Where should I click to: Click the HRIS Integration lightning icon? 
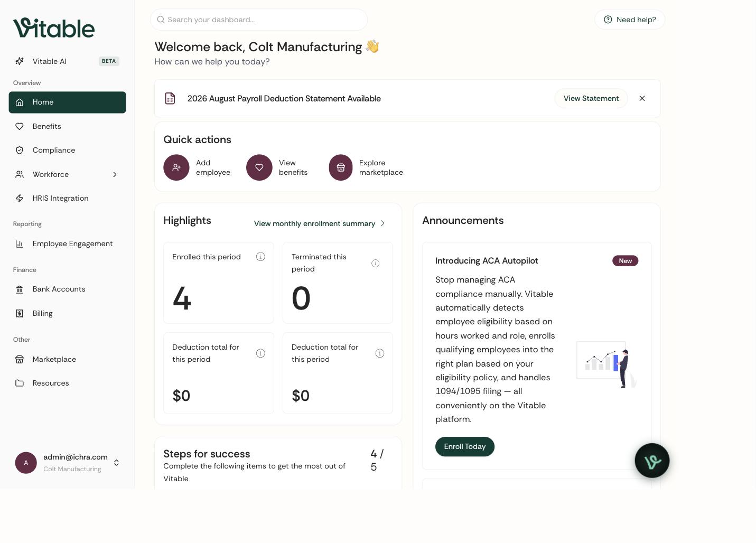[x=20, y=199]
